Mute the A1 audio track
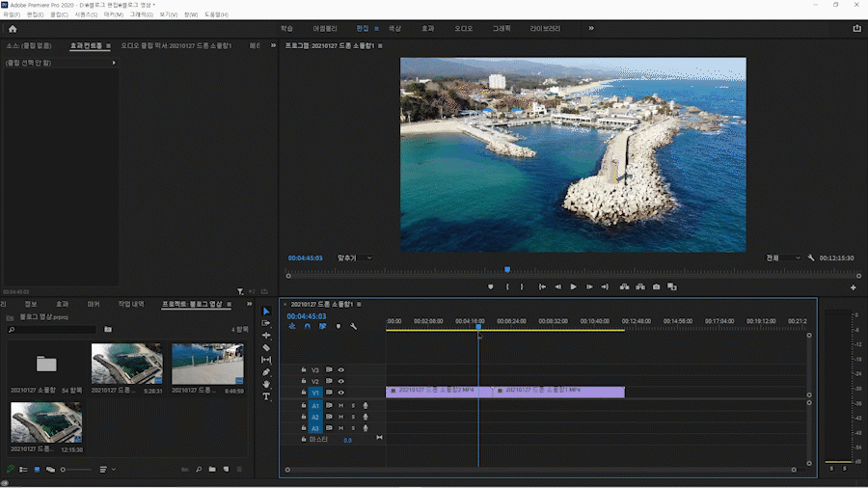 (x=340, y=405)
